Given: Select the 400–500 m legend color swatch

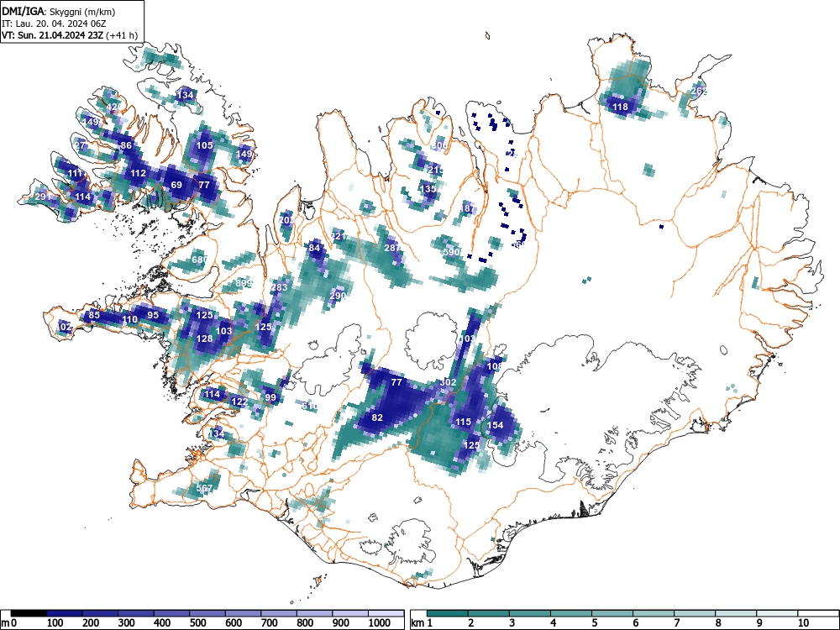Looking at the screenshot, I should click(172, 613).
